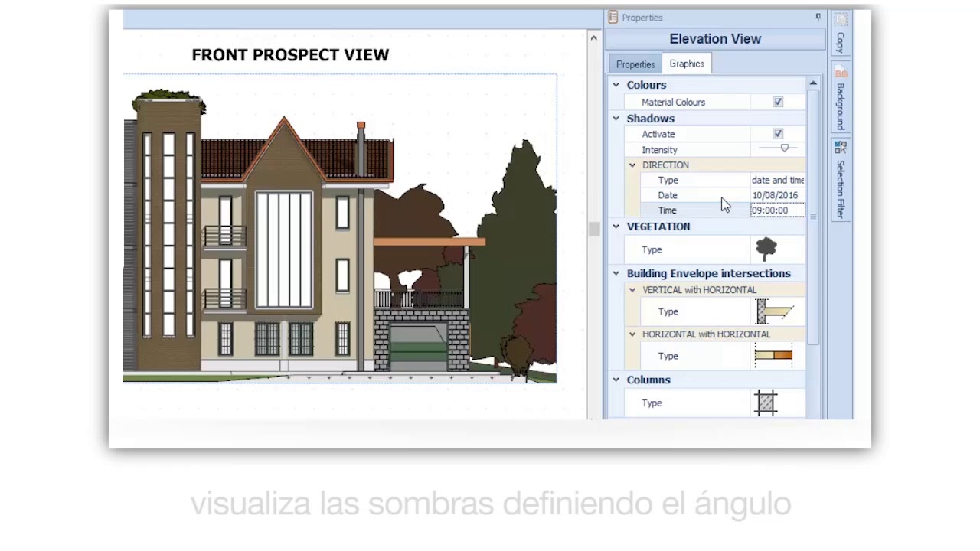This screenshot has width=980, height=551.
Task: Pick HORIZONTAL with HORIZONTAL intersection type icon
Action: (x=773, y=356)
